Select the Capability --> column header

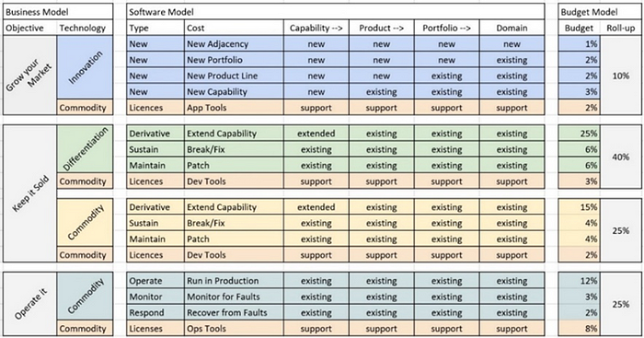pyautogui.click(x=316, y=28)
